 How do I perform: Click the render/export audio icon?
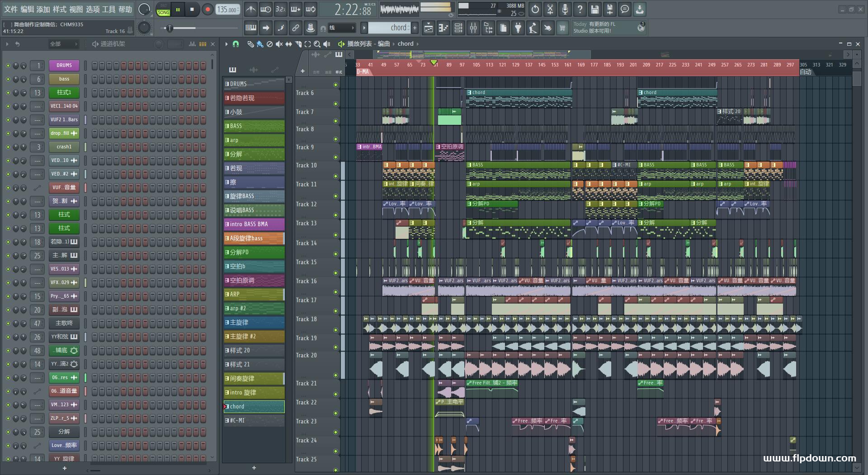click(610, 9)
